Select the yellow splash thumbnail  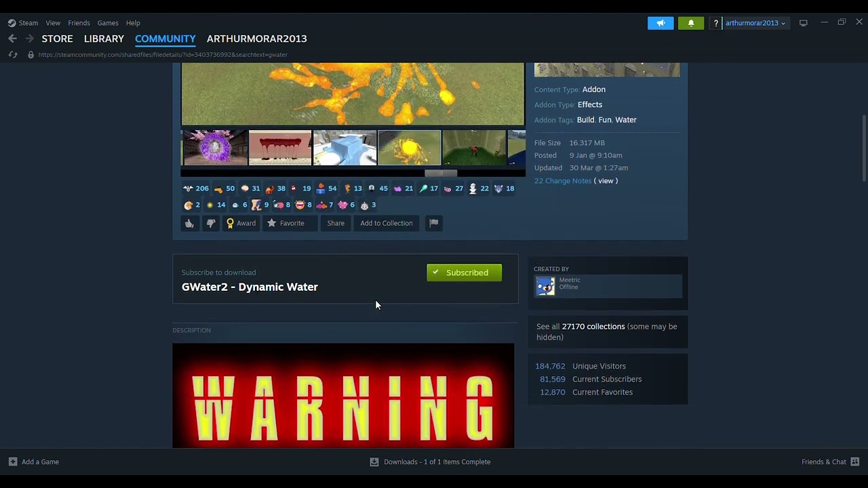pos(410,148)
